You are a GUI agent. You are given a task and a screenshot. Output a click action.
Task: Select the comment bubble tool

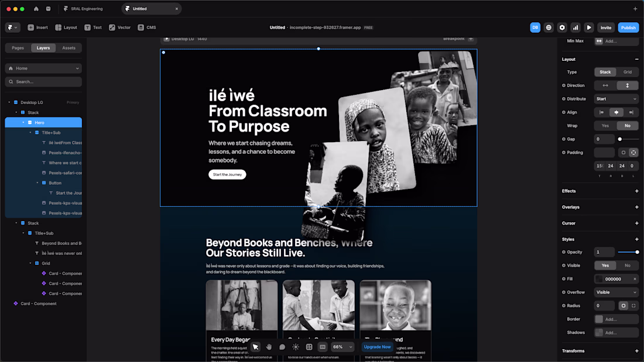[x=282, y=347]
